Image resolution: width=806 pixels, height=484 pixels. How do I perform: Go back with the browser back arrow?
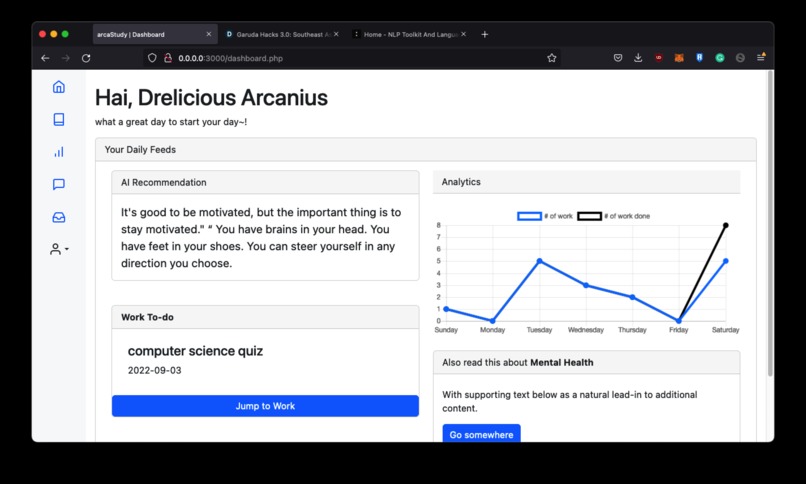45,58
